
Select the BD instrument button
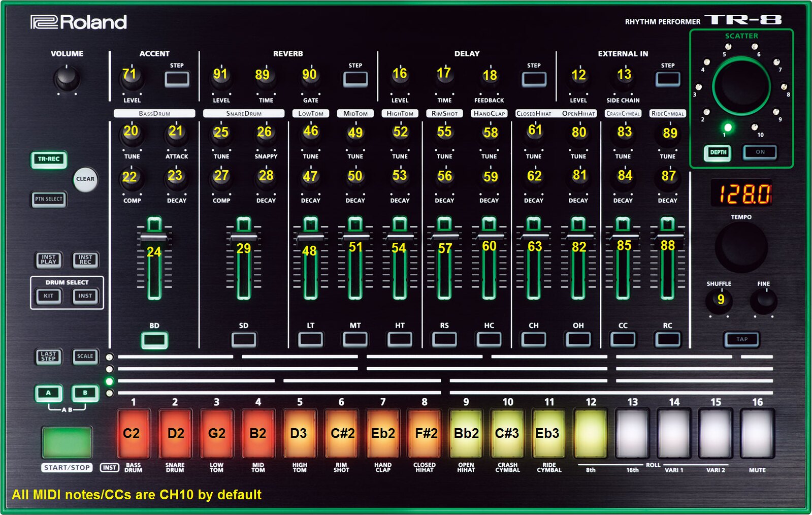(154, 340)
